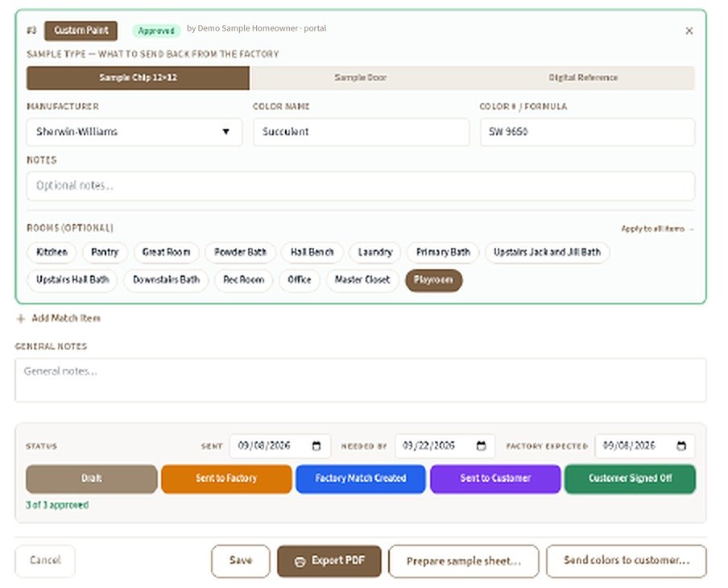Toggle the Upstairs Hall Bath chip
Screen dimensions: 728x588
point(72,280)
